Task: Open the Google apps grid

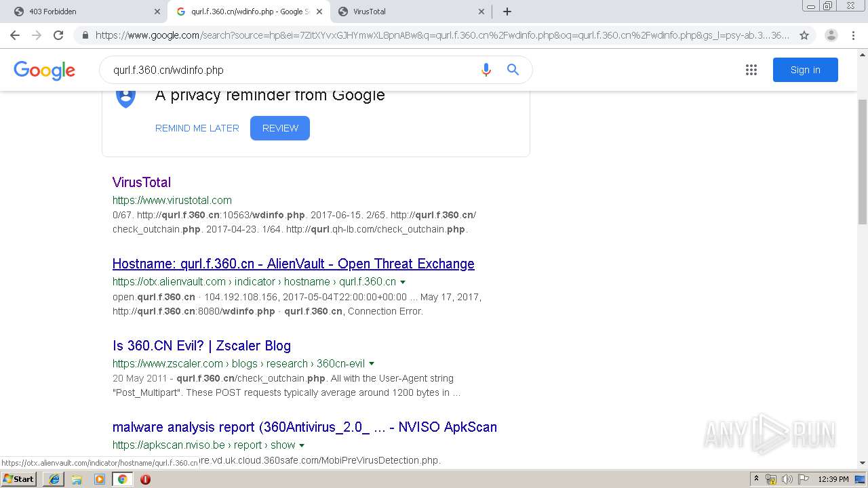Action: 751,70
